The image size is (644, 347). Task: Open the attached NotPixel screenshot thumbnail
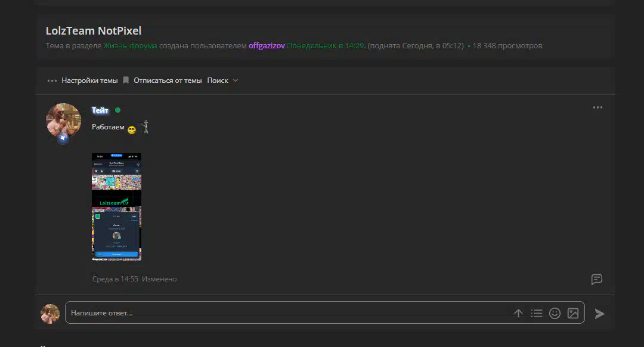116,206
